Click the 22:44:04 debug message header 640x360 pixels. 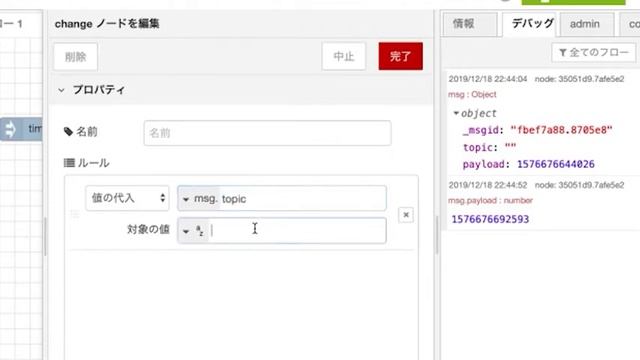[536, 79]
